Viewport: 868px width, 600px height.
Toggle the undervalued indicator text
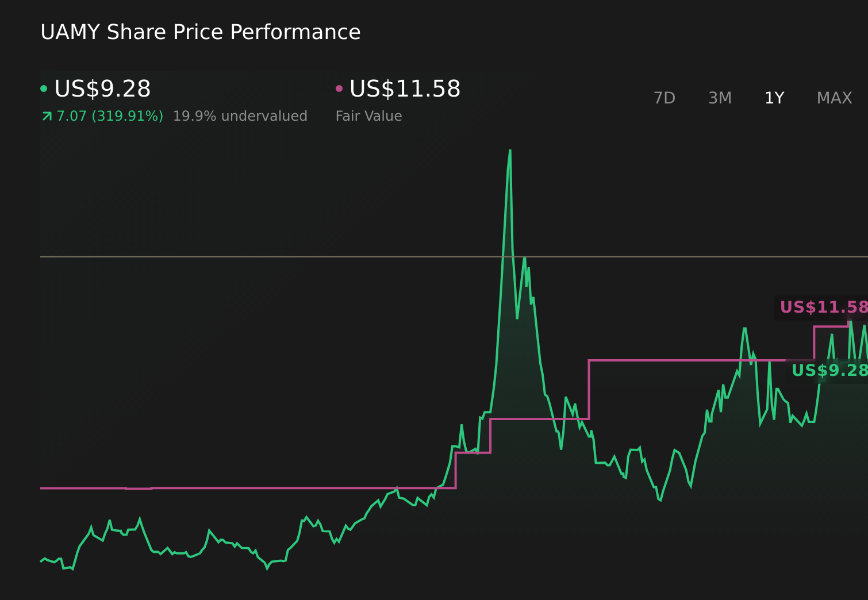[240, 116]
